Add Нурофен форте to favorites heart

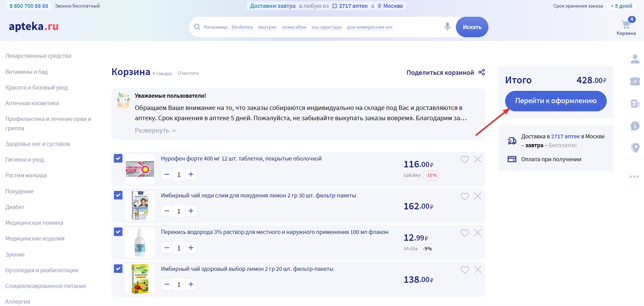tap(464, 159)
